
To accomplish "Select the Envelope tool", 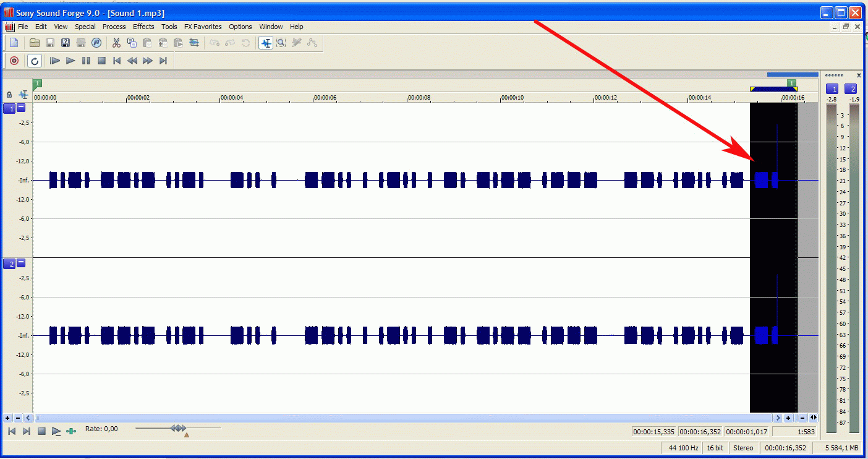I will (312, 43).
